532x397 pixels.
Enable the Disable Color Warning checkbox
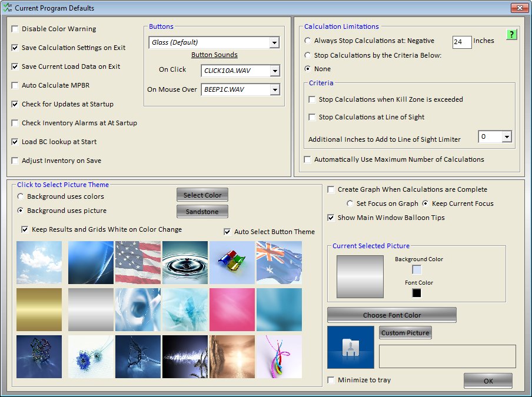(15, 29)
